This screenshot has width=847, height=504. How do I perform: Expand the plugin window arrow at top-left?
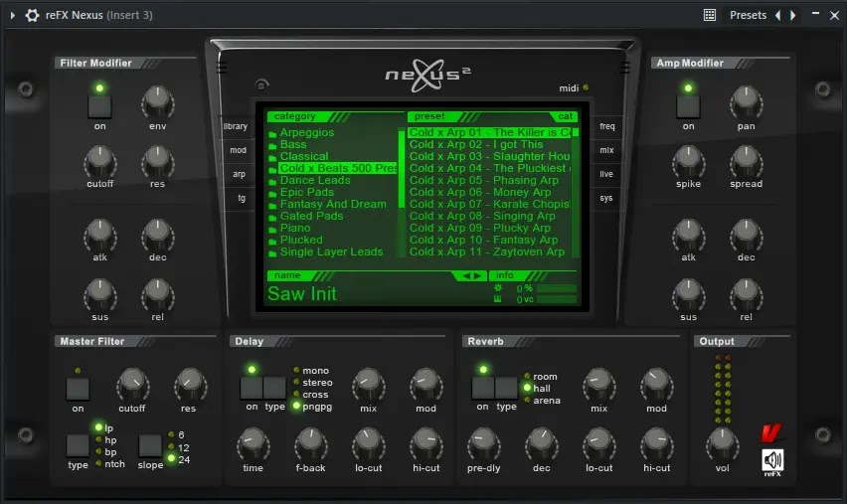(x=13, y=15)
